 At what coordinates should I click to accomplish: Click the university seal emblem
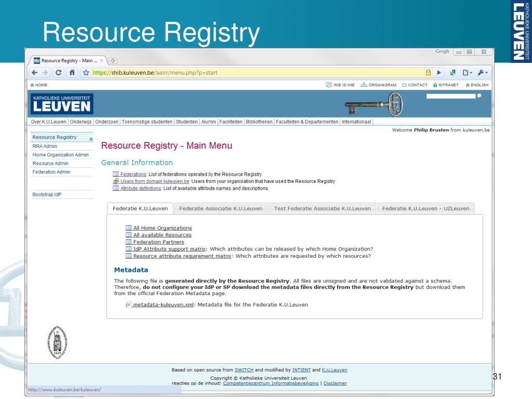tap(57, 342)
